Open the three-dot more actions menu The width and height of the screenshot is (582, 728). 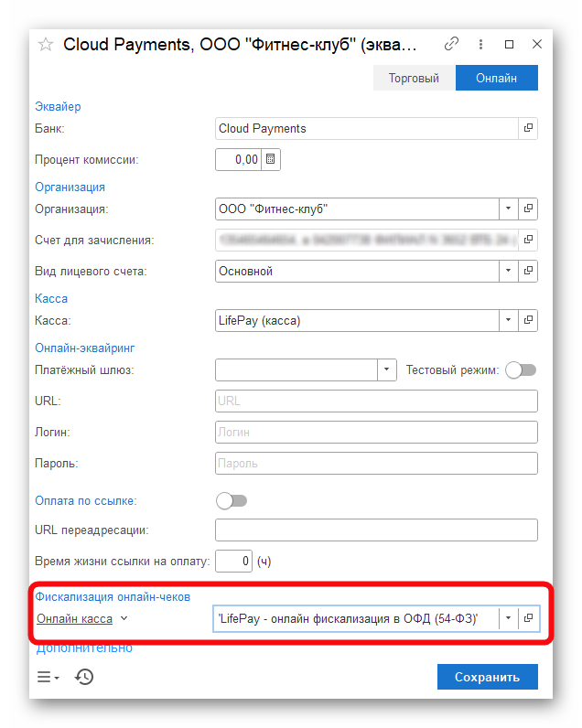tap(480, 44)
